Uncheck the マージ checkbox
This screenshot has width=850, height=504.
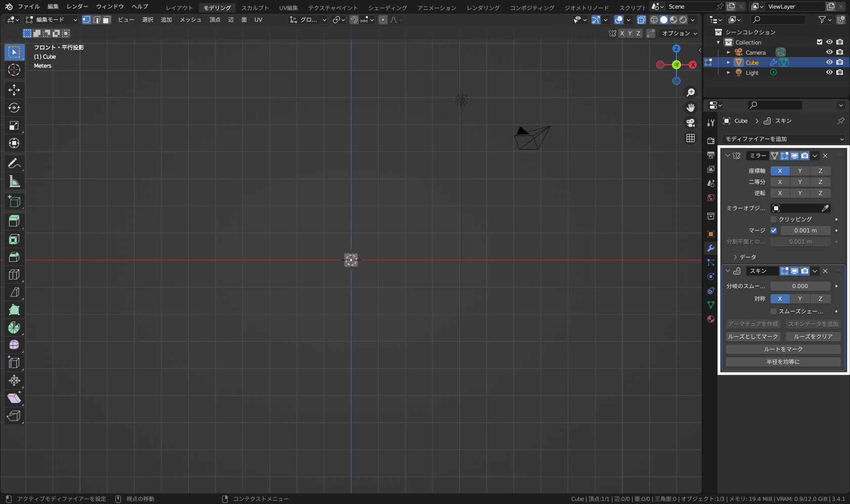tap(774, 231)
